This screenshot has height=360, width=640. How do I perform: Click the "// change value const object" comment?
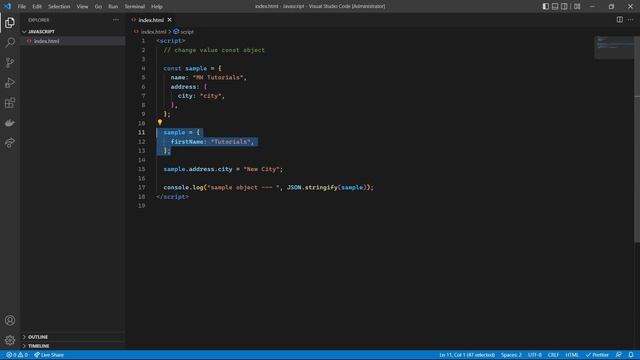point(214,50)
